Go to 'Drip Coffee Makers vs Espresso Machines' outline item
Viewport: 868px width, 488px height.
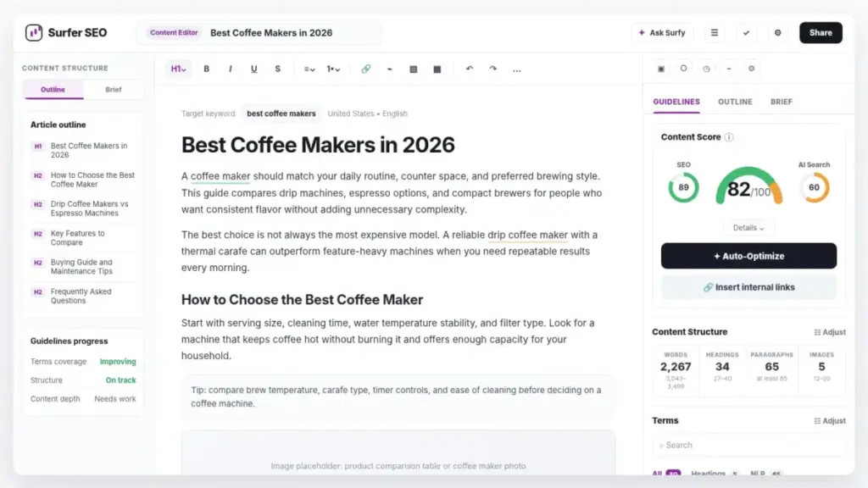click(x=83, y=208)
